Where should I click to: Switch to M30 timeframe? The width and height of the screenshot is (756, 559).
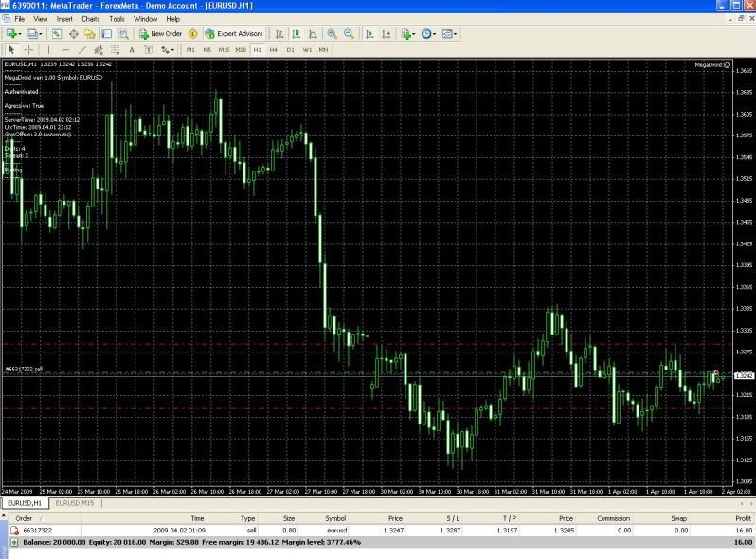click(x=241, y=49)
